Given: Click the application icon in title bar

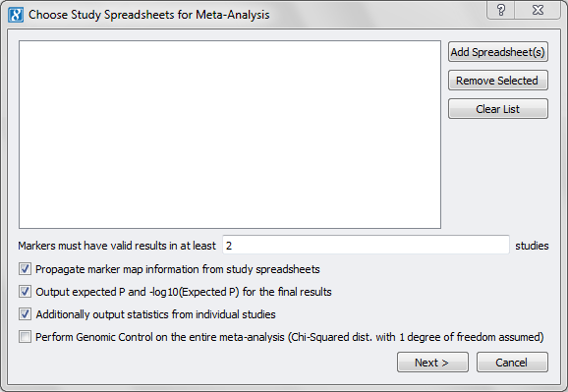Looking at the screenshot, I should click(x=16, y=15).
